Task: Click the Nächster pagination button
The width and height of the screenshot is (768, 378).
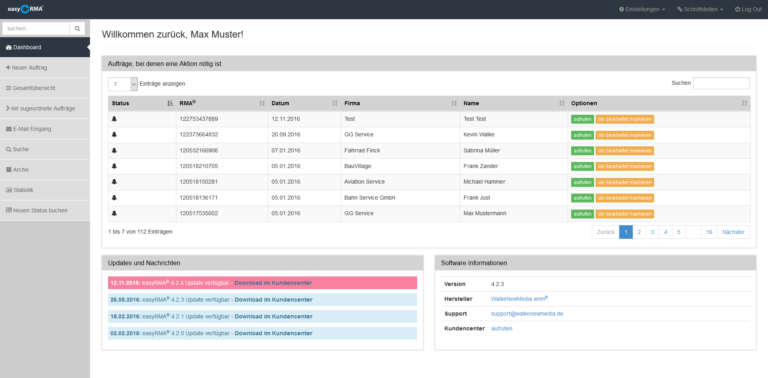Action: [x=733, y=232]
